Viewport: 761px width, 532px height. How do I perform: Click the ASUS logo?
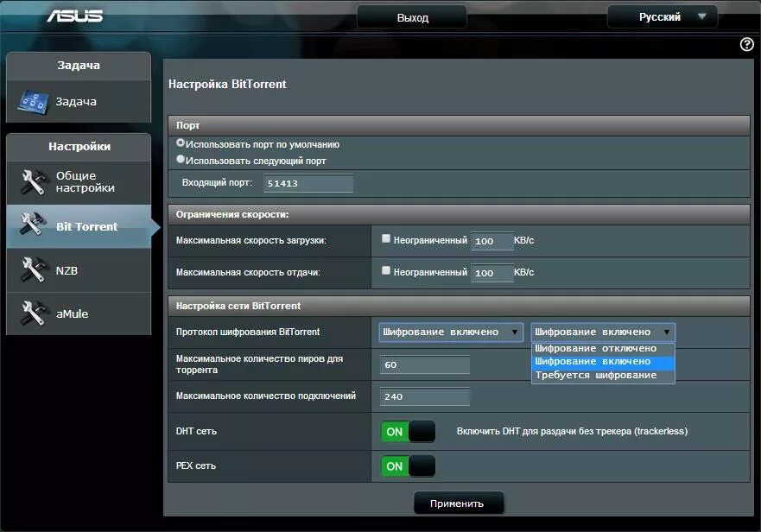(75, 16)
